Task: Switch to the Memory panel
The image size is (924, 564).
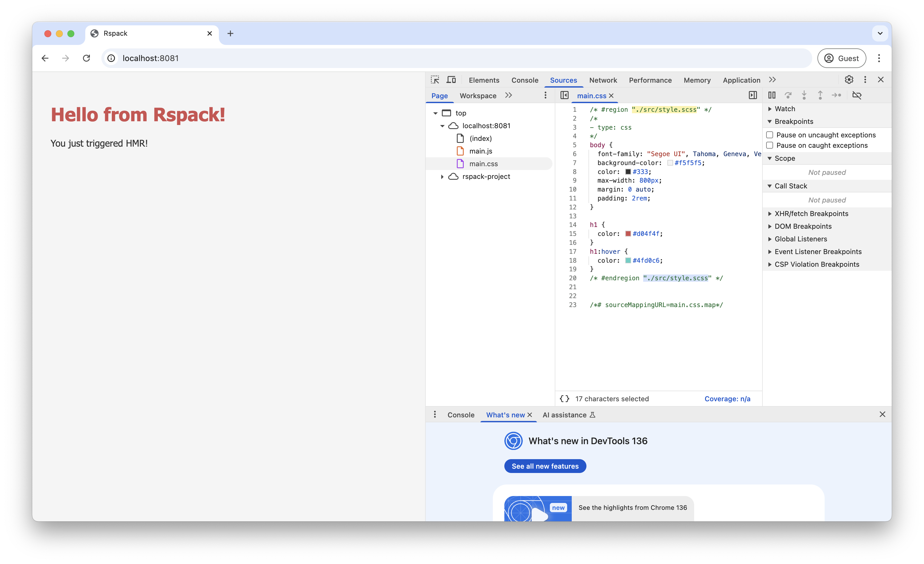Action: tap(697, 80)
